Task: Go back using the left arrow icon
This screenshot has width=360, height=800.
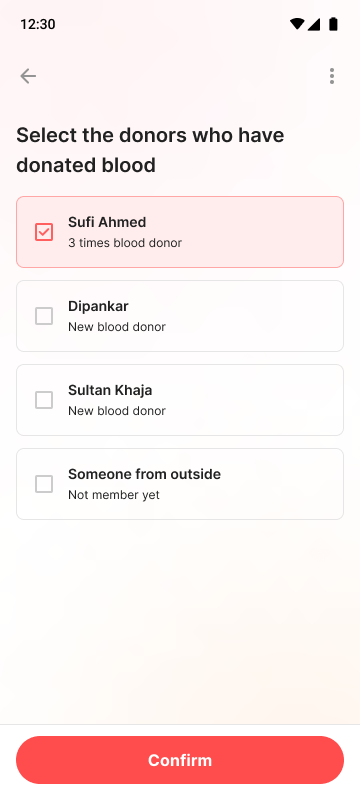Action: [28, 76]
